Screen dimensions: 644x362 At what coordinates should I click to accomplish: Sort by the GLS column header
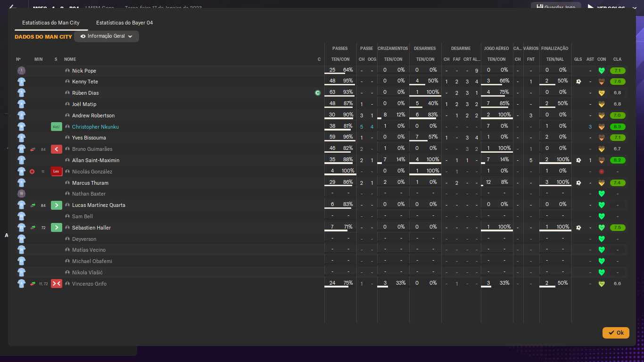pyautogui.click(x=578, y=59)
